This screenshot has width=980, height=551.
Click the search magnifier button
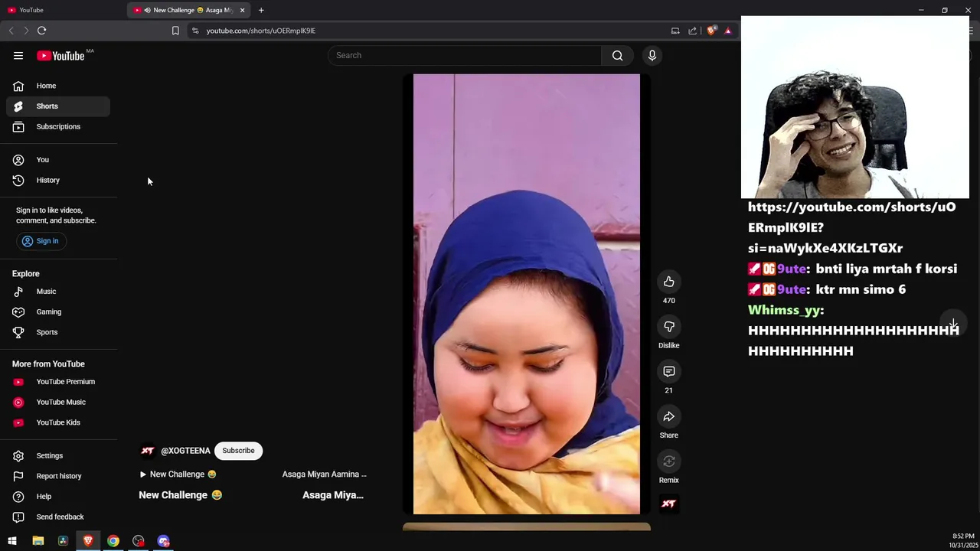pos(617,55)
